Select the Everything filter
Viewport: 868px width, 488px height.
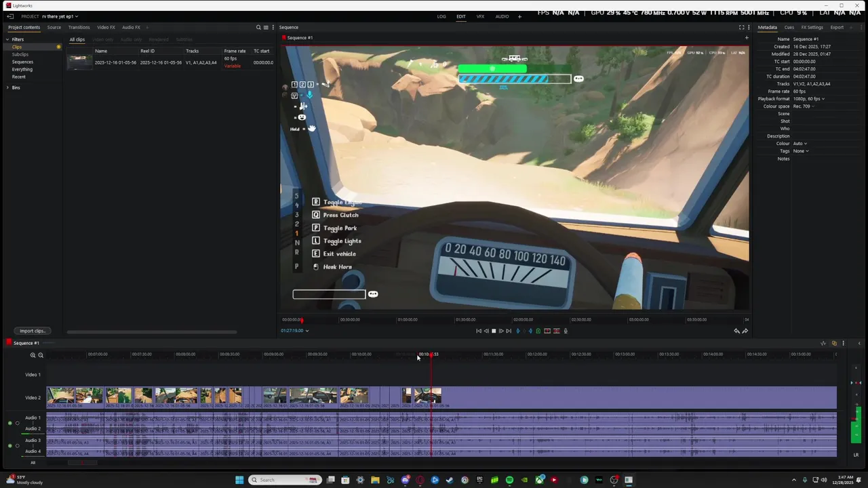click(x=22, y=69)
